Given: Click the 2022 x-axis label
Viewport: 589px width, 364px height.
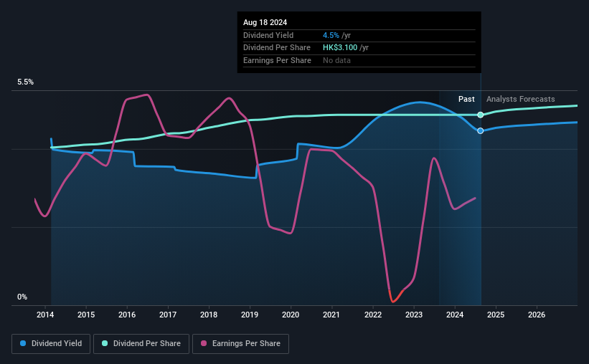Looking at the screenshot, I should pos(373,315).
